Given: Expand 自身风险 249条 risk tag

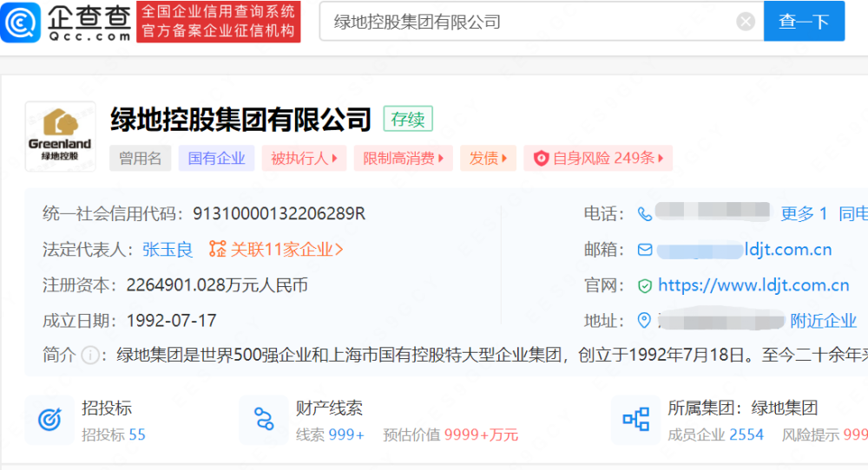Looking at the screenshot, I should click(598, 158).
